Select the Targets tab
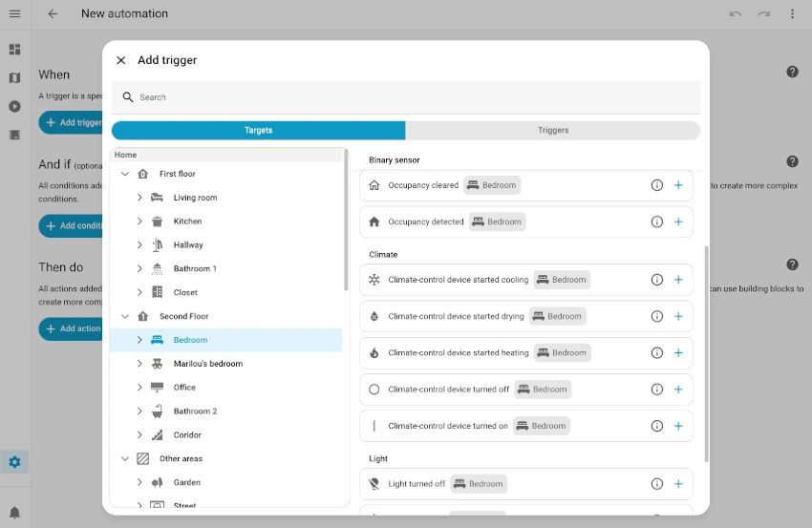The image size is (812, 528). (258, 131)
